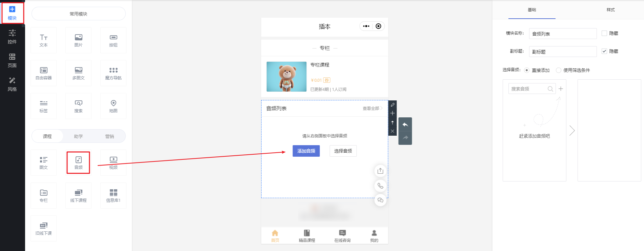Add a 搜索 module
Image resolution: width=644 pixels, height=251 pixels.
(79, 106)
